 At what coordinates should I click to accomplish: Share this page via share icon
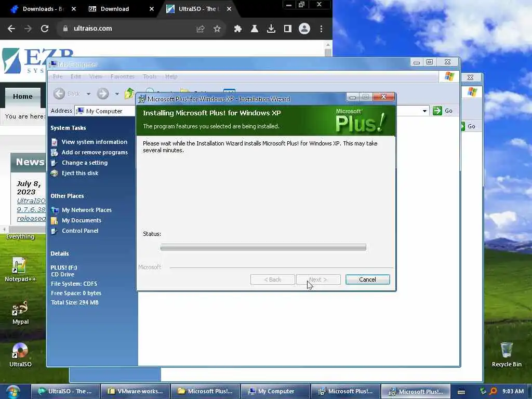coord(201,29)
